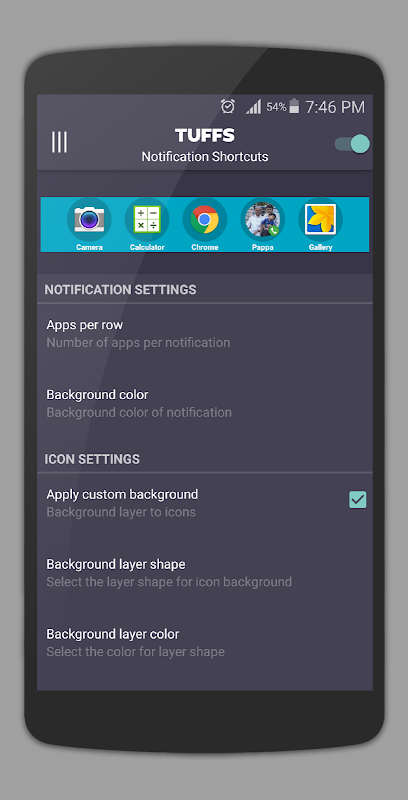Open the three-bar menu icon
The width and height of the screenshot is (408, 800).
(59, 142)
